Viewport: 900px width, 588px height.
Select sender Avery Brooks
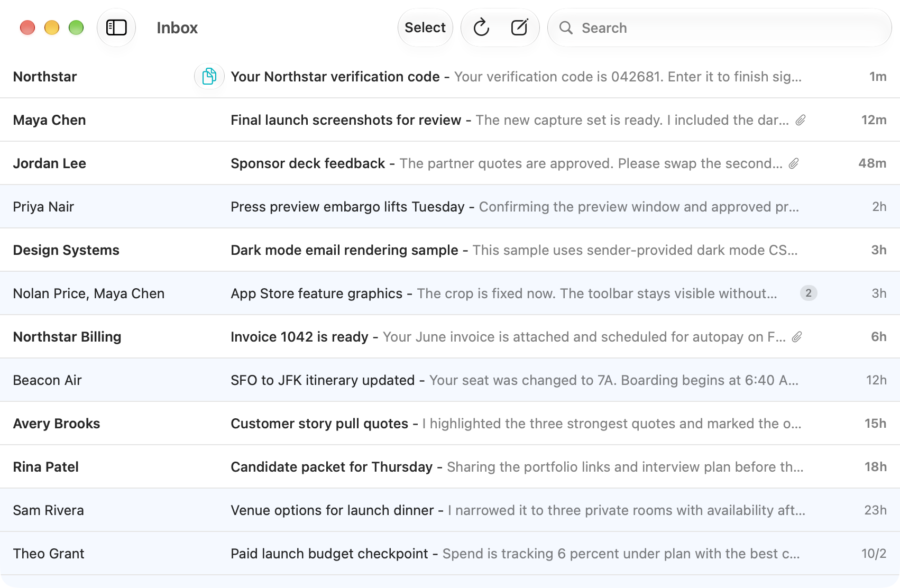[57, 424]
